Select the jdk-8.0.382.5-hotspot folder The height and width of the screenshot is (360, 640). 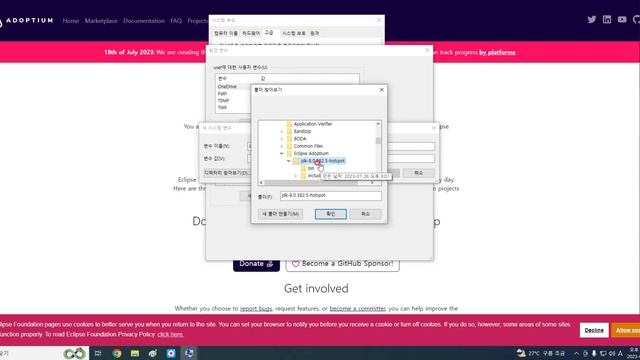322,161
